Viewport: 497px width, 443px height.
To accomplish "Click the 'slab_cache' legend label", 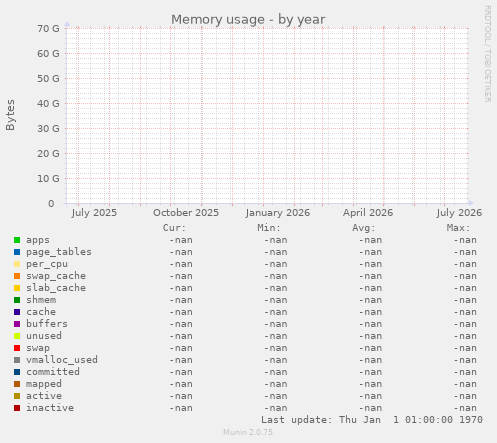I will click(x=56, y=288).
